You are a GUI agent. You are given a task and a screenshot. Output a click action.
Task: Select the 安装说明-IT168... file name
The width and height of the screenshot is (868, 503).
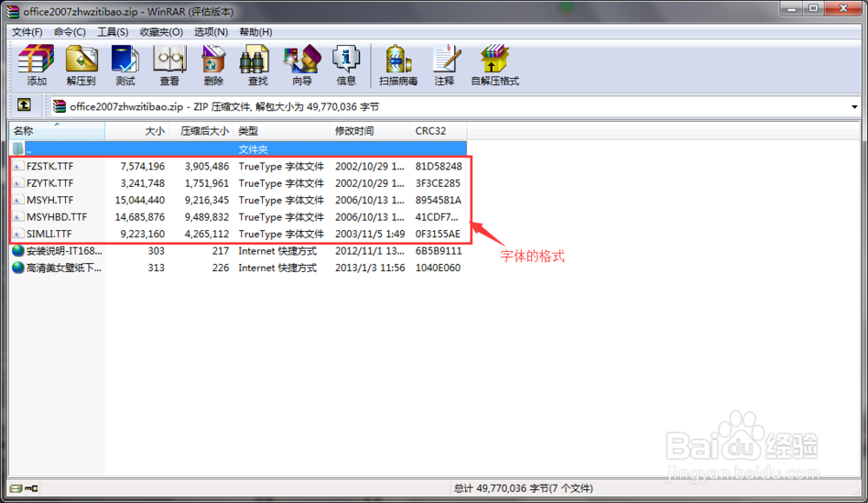click(x=64, y=251)
